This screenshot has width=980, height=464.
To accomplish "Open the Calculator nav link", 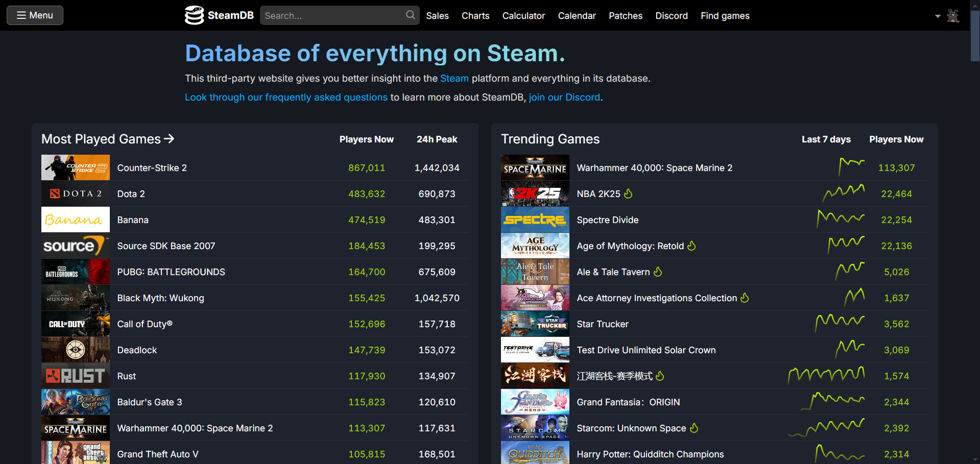I will (x=523, y=16).
